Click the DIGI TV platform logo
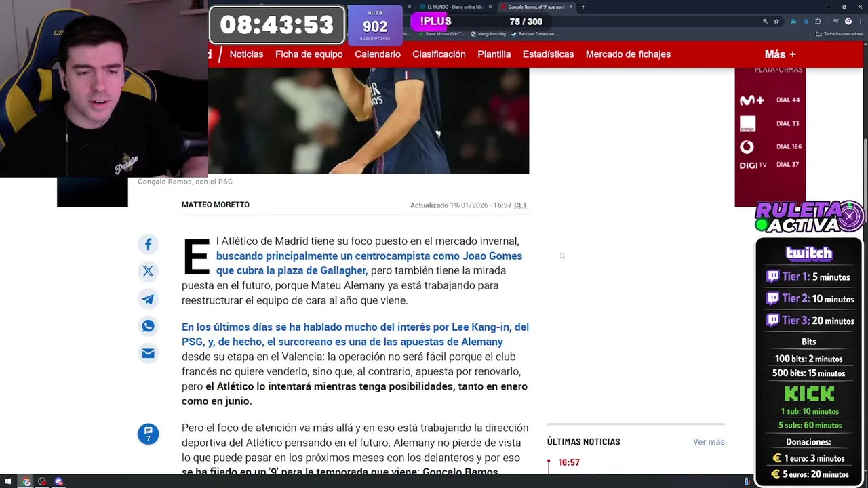This screenshot has height=488, width=868. (x=753, y=165)
